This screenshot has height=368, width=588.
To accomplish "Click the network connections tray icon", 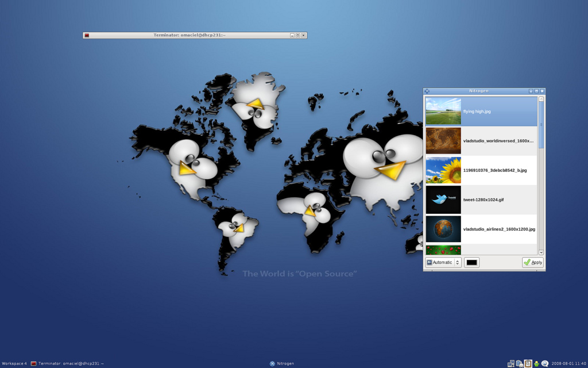I will point(511,363).
